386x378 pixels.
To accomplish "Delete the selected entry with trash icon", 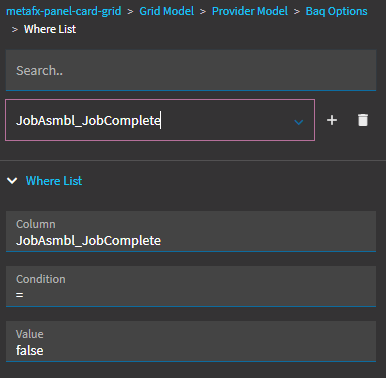I will 363,120.
